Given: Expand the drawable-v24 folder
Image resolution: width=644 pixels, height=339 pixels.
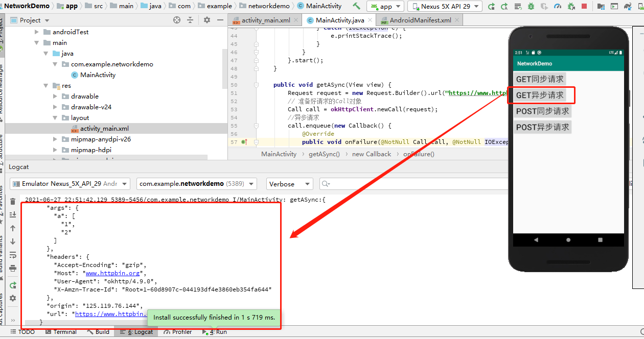Looking at the screenshot, I should tap(56, 107).
